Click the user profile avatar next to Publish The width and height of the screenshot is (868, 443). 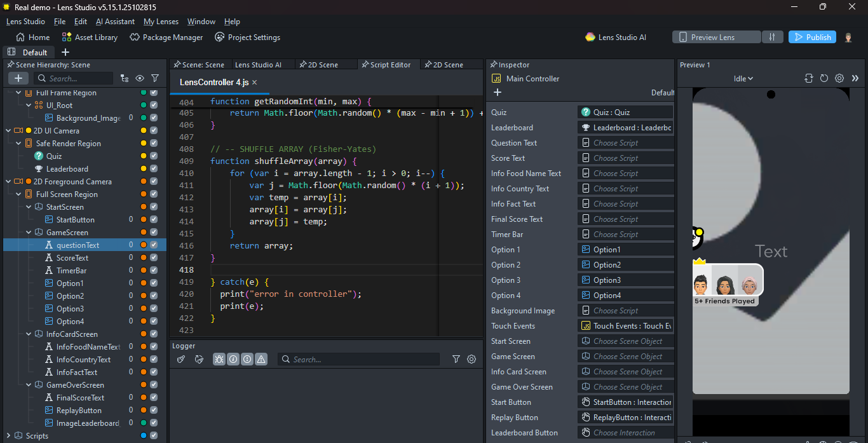848,37
